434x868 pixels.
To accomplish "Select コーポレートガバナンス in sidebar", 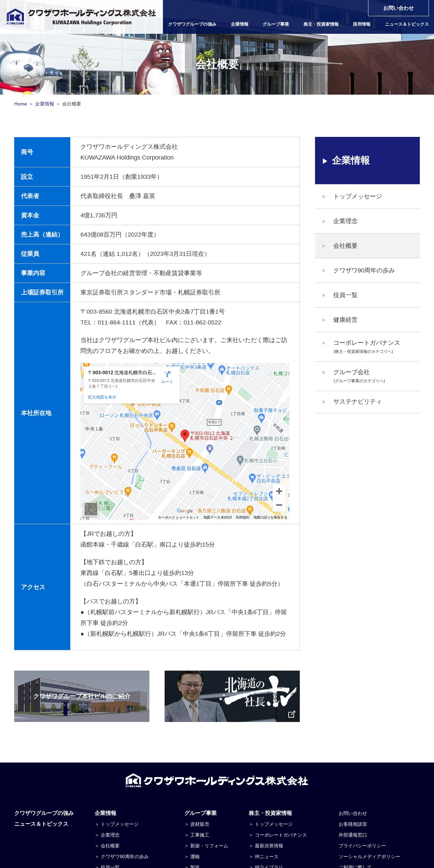I will [x=367, y=347].
